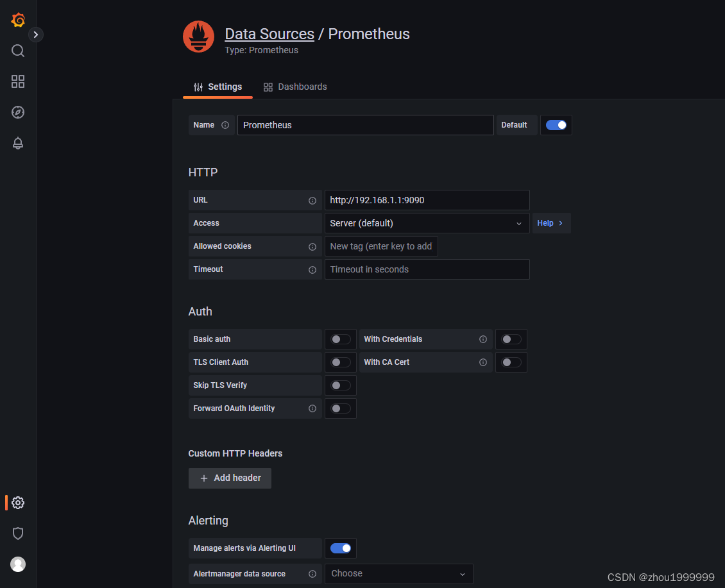The height and width of the screenshot is (588, 725).
Task: Focus the Name input field
Action: 365,125
